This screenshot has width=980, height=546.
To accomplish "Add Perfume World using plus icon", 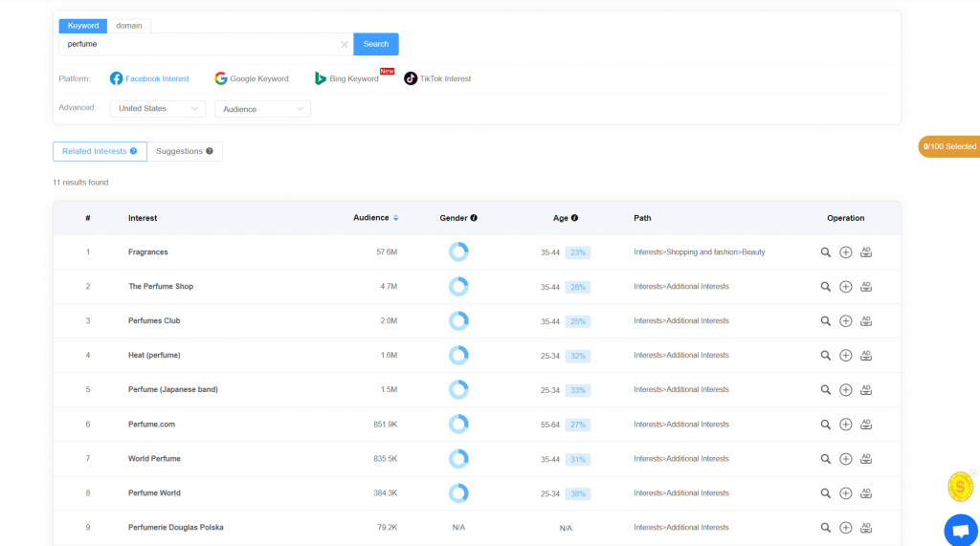I will (x=846, y=493).
